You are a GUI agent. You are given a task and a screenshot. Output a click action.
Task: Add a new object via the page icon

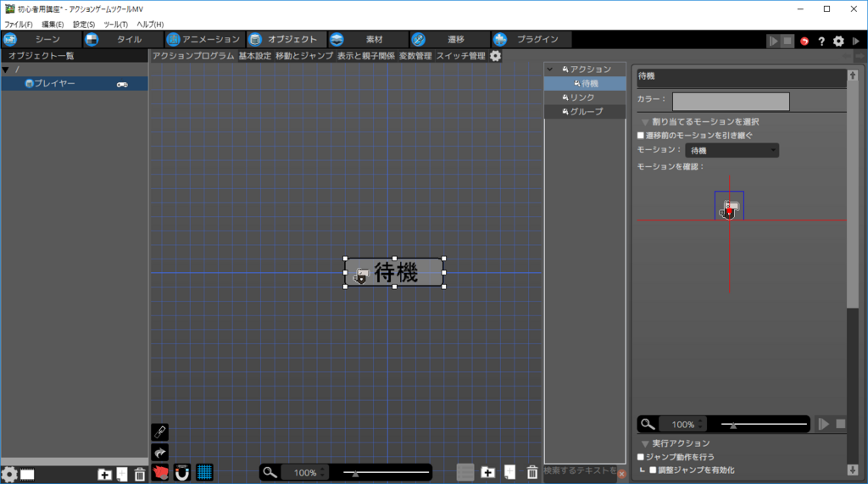[122, 474]
